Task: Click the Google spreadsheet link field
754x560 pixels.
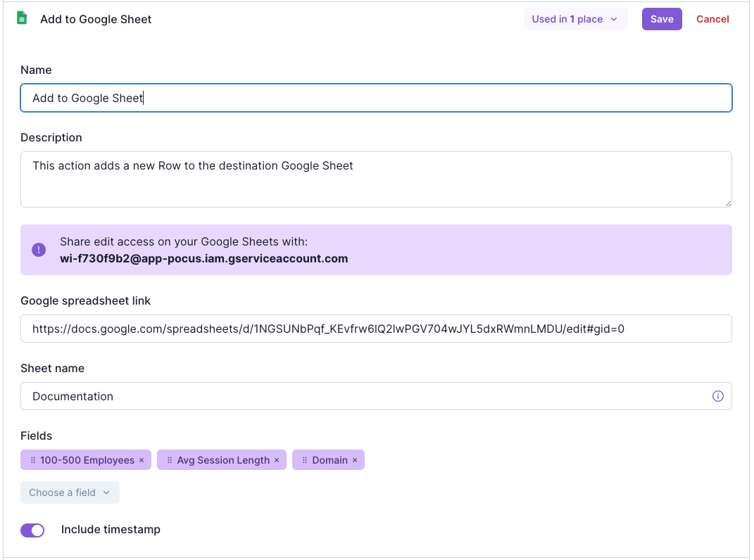Action: point(376,329)
